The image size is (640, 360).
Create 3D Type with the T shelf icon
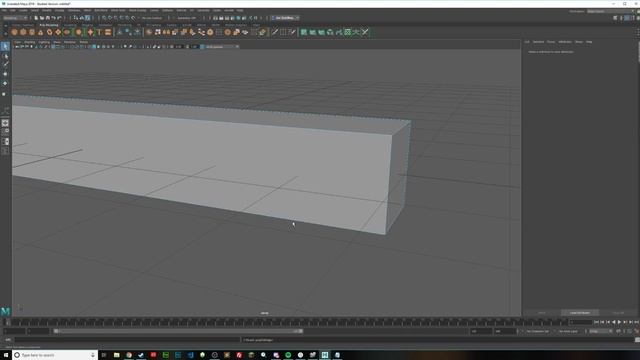99,32
